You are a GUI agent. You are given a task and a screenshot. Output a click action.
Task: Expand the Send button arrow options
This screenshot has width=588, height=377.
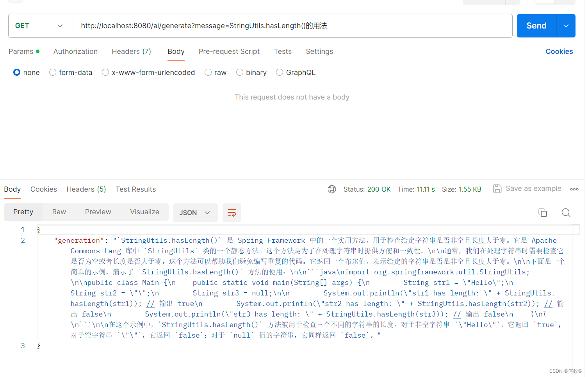566,26
